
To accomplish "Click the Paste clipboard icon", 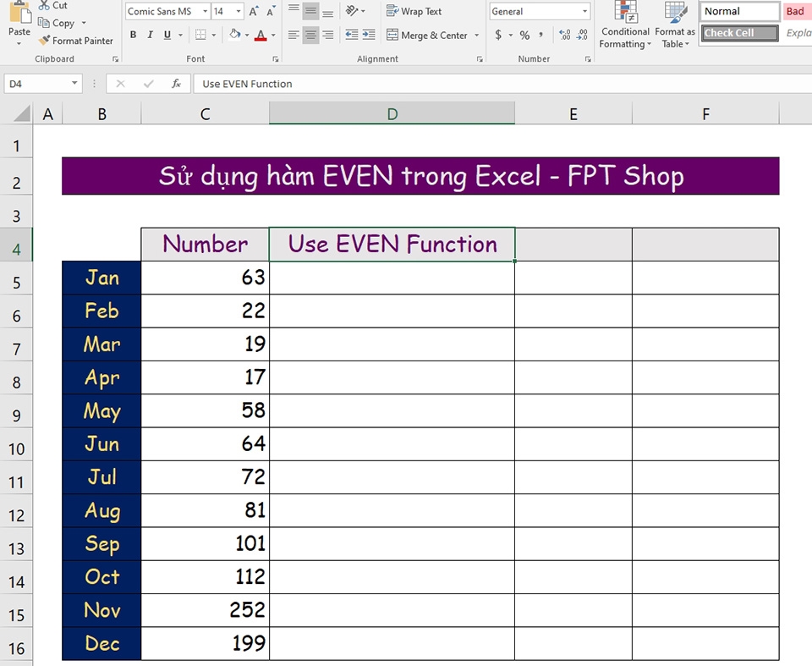I will (19, 13).
